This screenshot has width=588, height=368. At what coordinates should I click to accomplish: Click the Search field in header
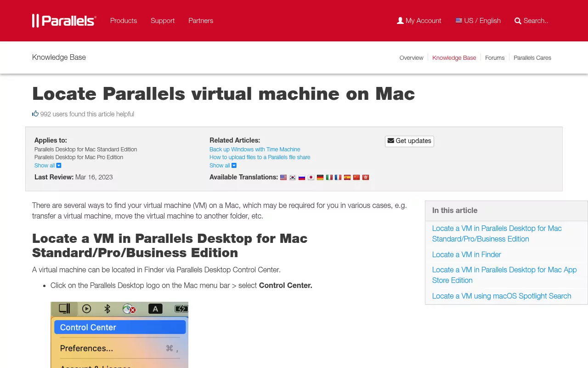(531, 21)
